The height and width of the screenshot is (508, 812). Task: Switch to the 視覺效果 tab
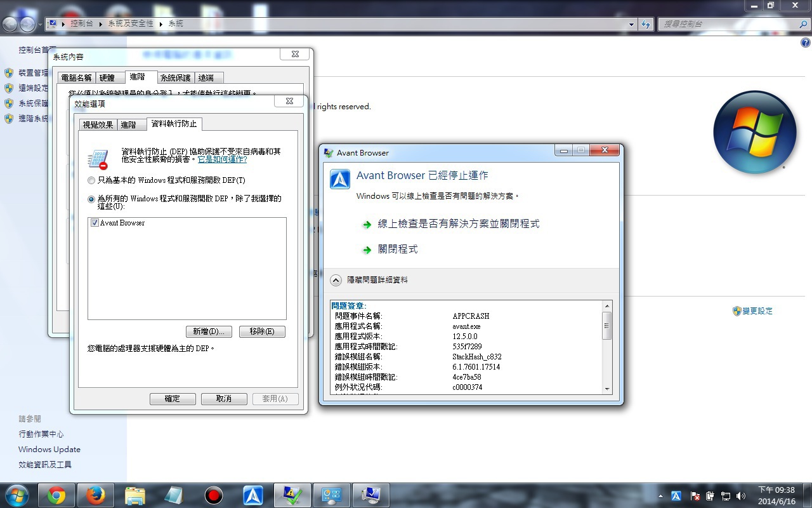(98, 124)
